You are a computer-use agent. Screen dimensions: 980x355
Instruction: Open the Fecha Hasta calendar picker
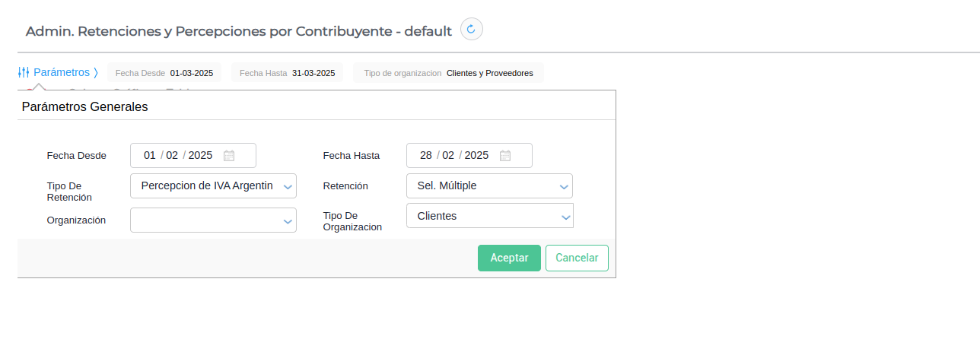[505, 156]
